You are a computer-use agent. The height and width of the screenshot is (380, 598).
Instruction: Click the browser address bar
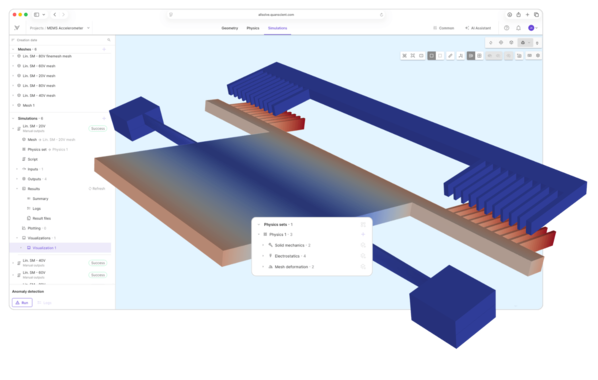click(x=276, y=14)
